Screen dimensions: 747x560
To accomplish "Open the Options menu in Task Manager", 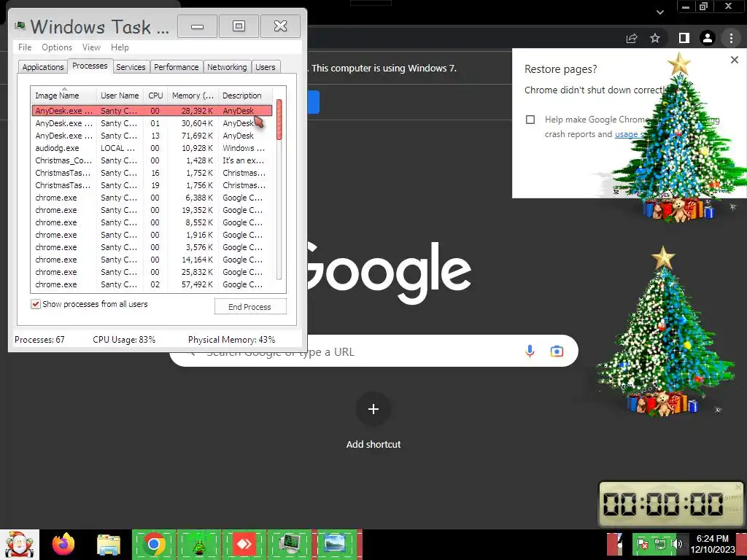I will point(57,47).
